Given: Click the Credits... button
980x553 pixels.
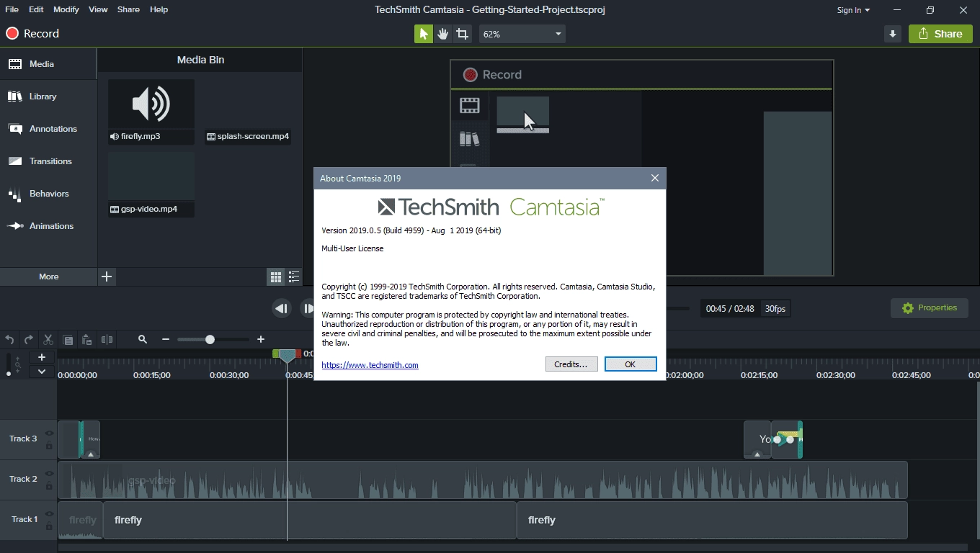Looking at the screenshot, I should tap(571, 364).
